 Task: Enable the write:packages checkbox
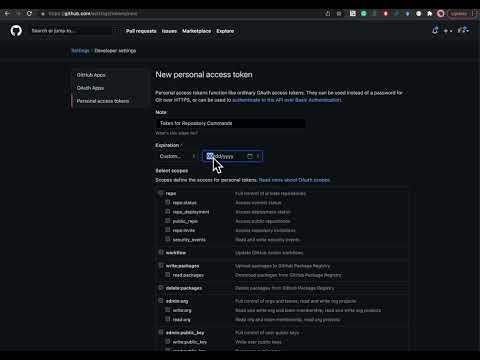pos(161,266)
